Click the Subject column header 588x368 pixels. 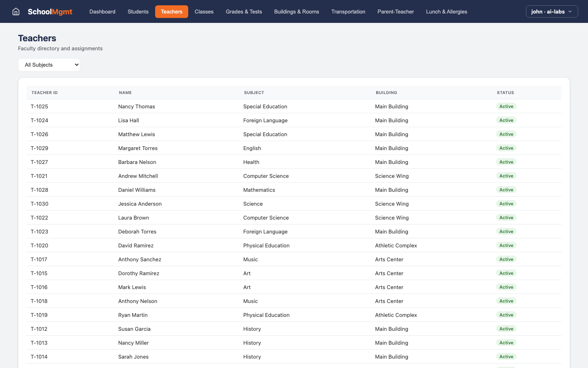coord(254,93)
